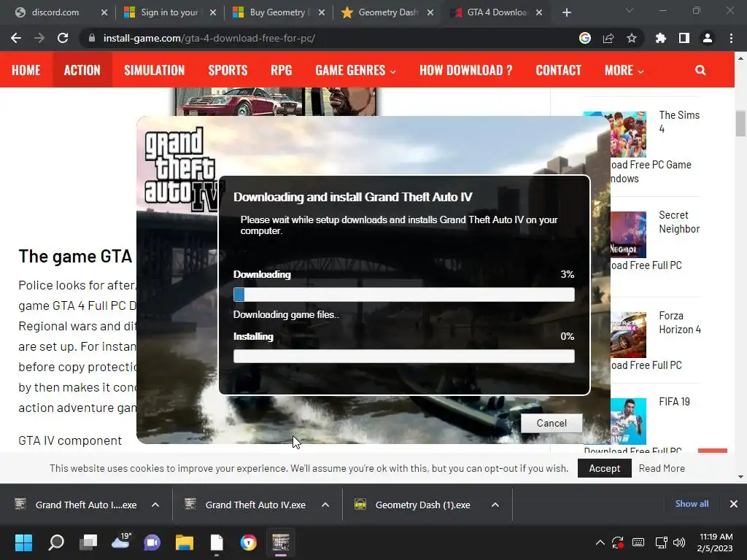Expand the GAME GENRES menu
The image size is (747, 560).
point(355,70)
